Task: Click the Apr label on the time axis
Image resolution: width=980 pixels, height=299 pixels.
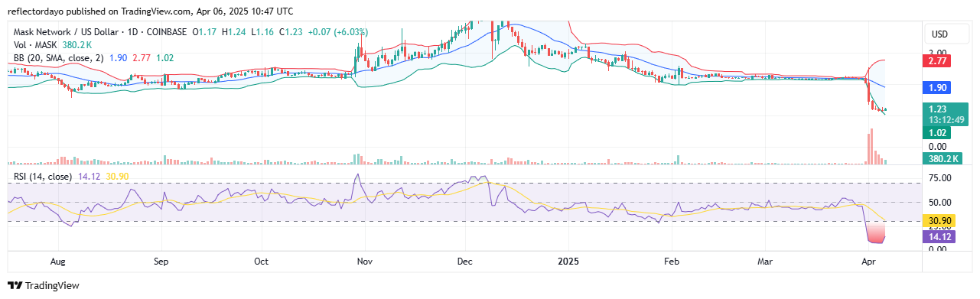Action: tap(868, 261)
